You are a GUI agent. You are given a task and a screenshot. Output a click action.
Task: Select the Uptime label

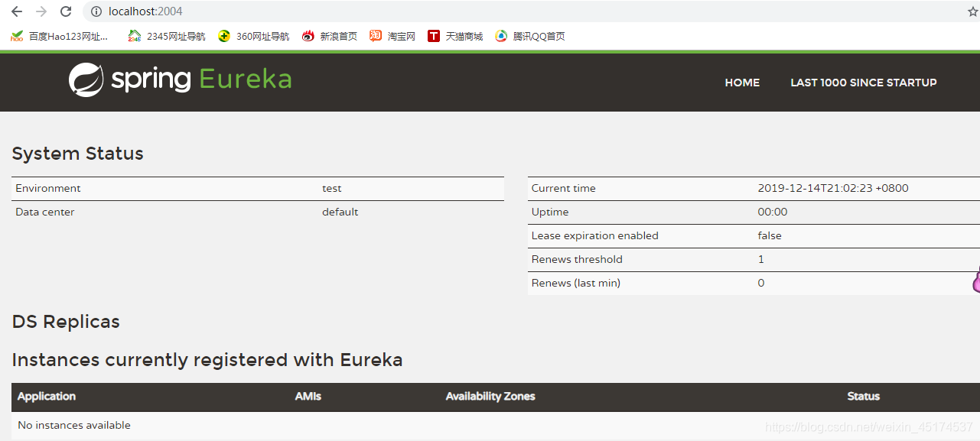click(550, 212)
